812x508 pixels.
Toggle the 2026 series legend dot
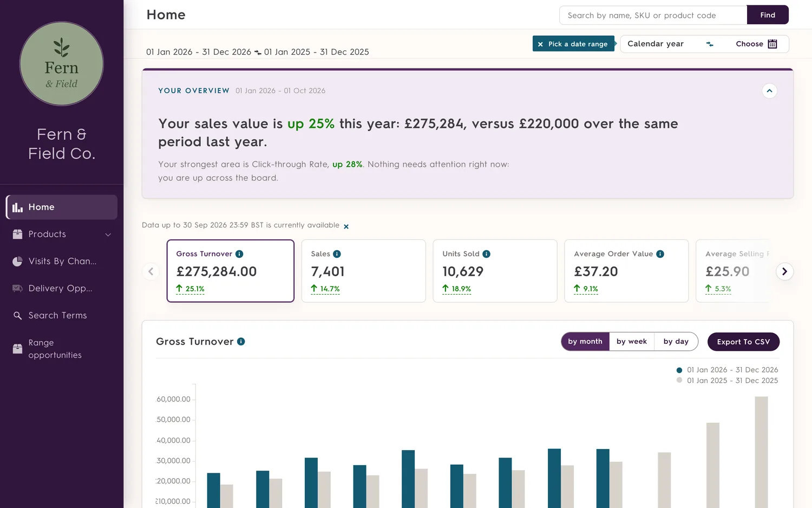679,370
